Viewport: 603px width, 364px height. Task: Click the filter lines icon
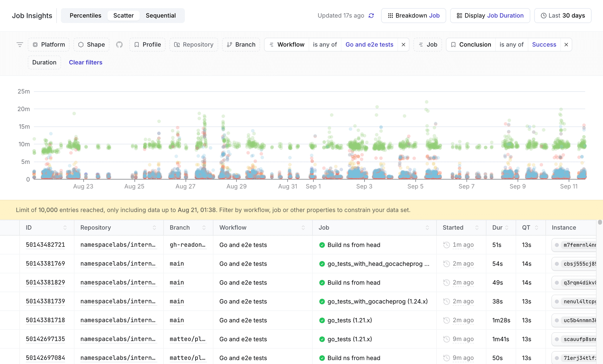[x=20, y=45]
